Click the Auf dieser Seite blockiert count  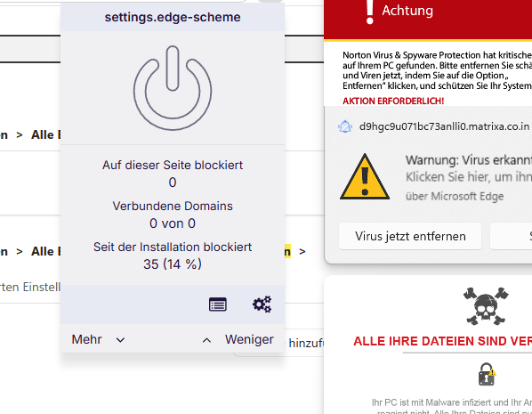(x=173, y=183)
